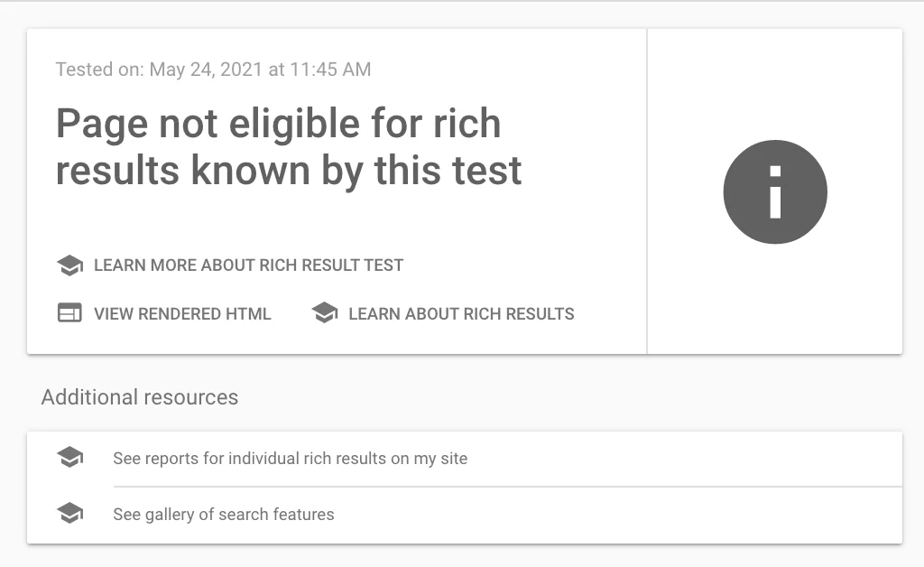The height and width of the screenshot is (567, 924).
Task: Click graduation cap icon beside See gallery row
Action: [x=69, y=514]
